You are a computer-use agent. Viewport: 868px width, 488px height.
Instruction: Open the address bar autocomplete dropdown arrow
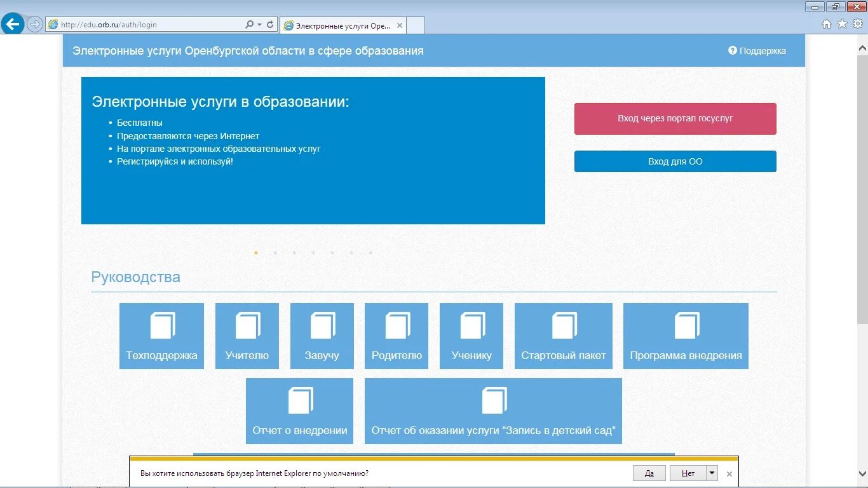[259, 25]
